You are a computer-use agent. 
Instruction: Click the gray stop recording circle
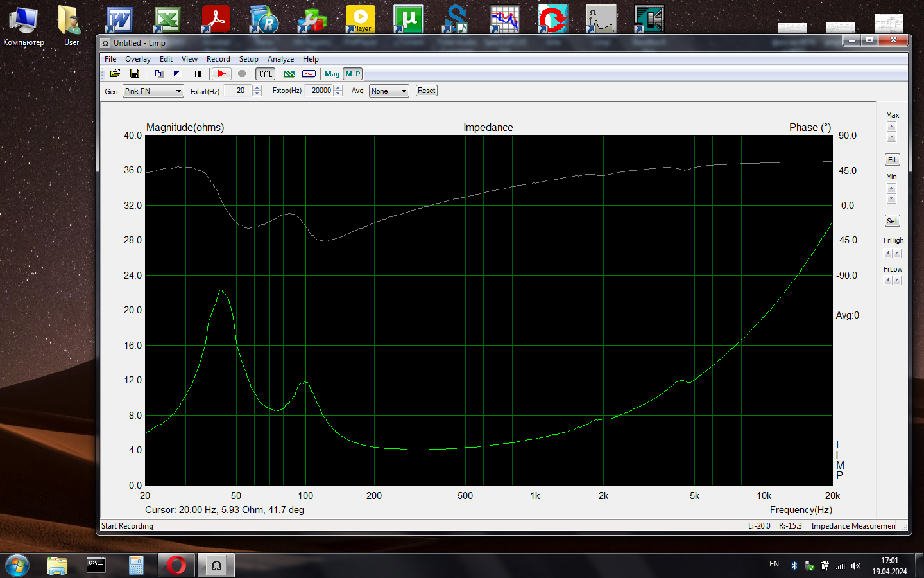pos(242,74)
